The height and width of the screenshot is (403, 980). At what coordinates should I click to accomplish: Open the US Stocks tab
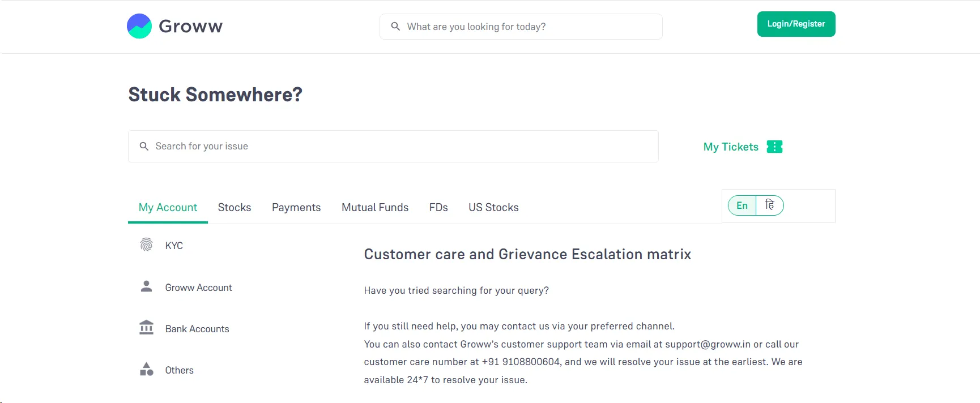point(493,208)
